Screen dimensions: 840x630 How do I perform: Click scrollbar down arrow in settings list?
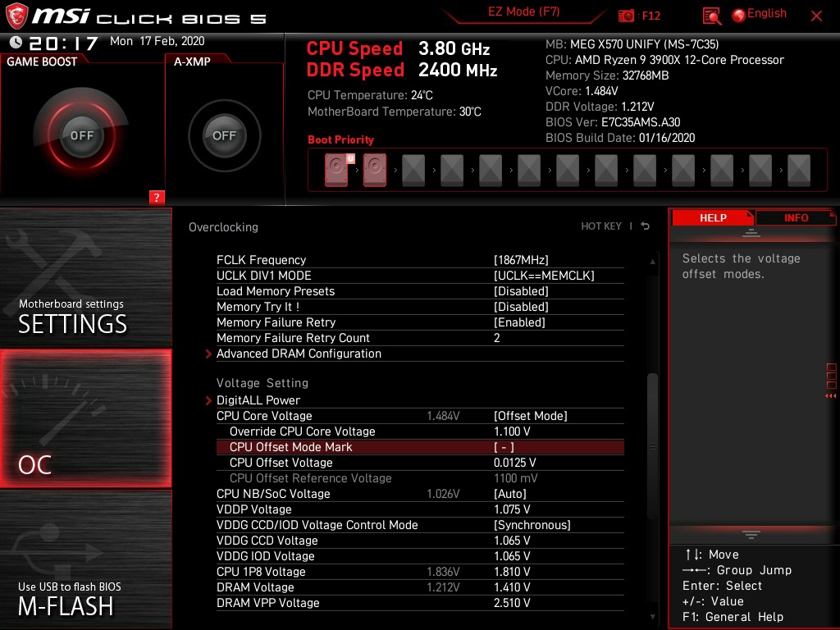[652, 617]
